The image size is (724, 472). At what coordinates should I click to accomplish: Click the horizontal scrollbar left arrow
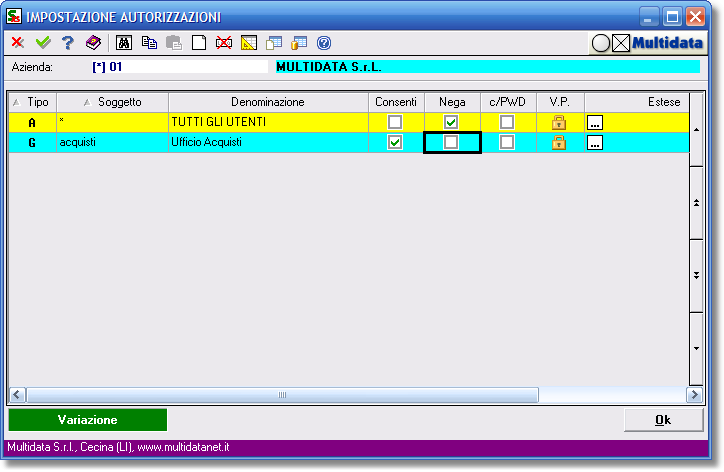point(18,395)
